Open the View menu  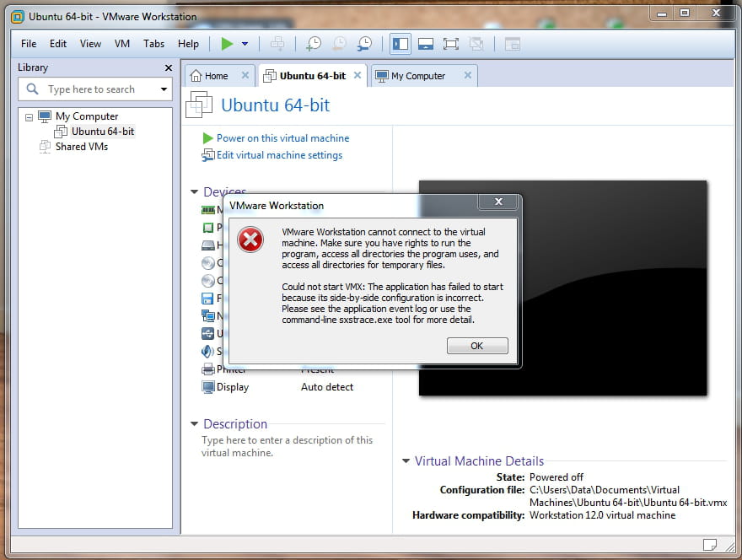point(90,44)
